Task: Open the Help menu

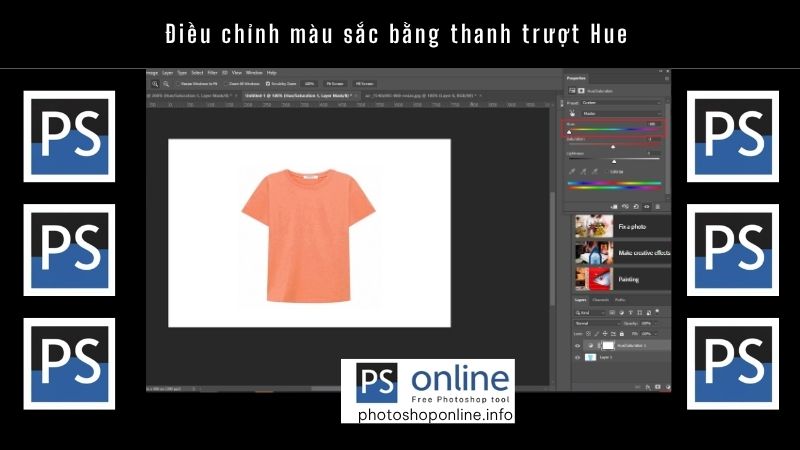Action: tap(271, 73)
